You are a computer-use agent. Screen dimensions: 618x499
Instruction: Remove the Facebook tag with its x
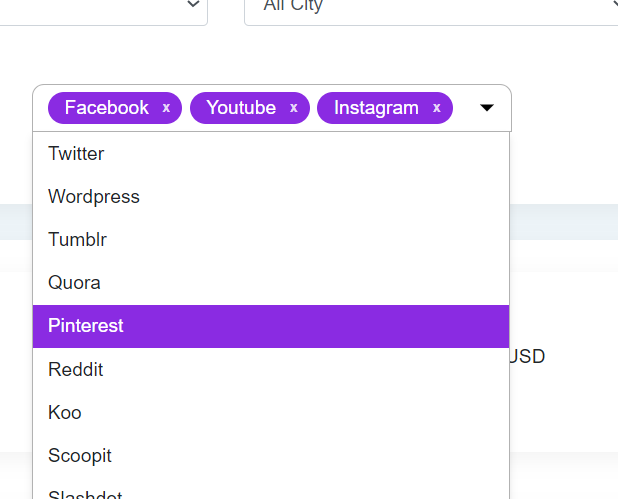(166, 108)
